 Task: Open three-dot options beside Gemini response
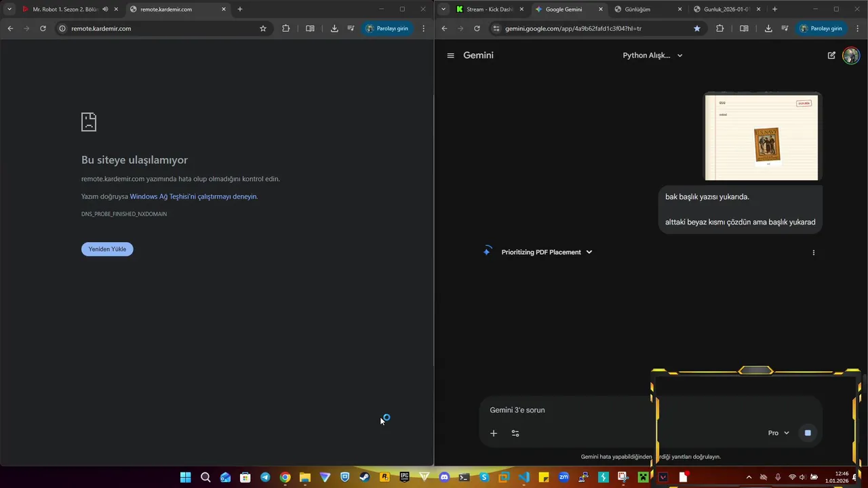coord(814,253)
